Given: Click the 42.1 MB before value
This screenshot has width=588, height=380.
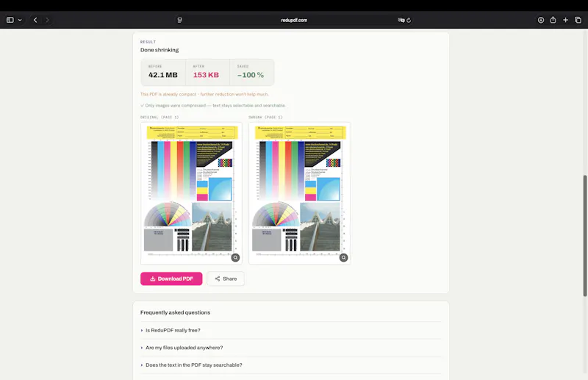Looking at the screenshot, I should [x=162, y=75].
